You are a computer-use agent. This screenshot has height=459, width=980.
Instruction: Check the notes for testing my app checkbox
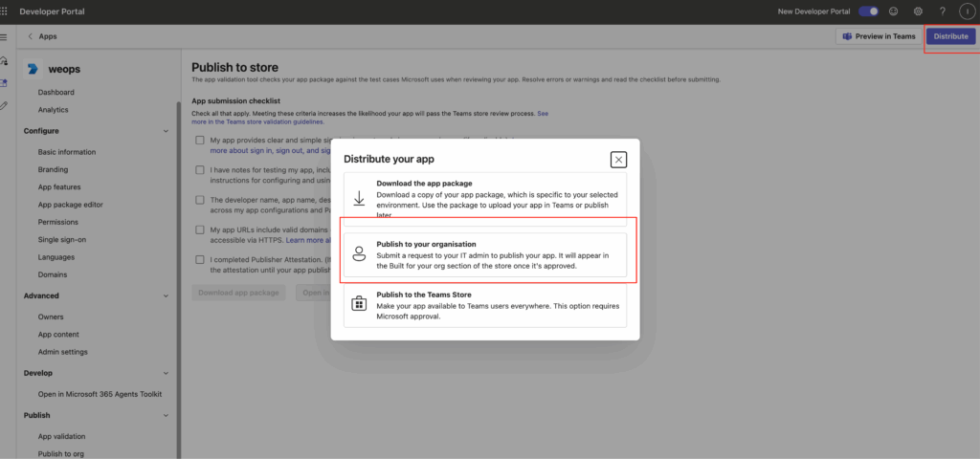click(x=200, y=170)
